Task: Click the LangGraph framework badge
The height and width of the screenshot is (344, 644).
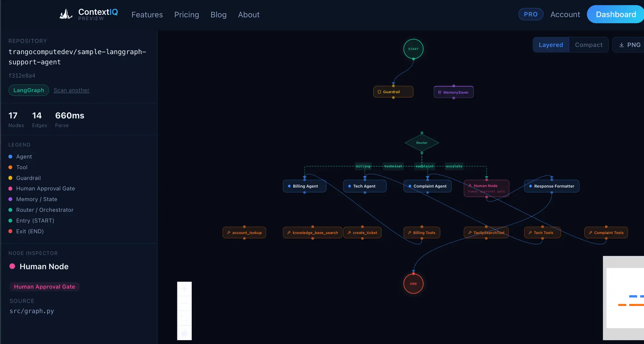Action: tap(29, 90)
